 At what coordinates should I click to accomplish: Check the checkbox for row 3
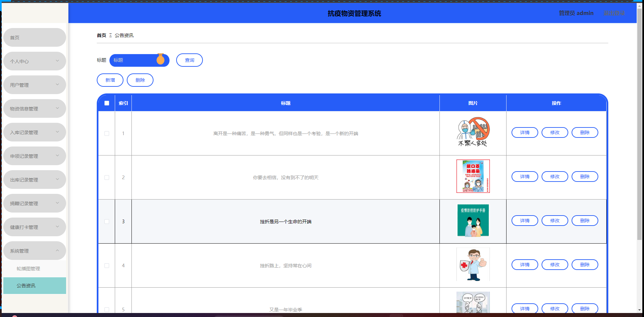[x=107, y=222]
